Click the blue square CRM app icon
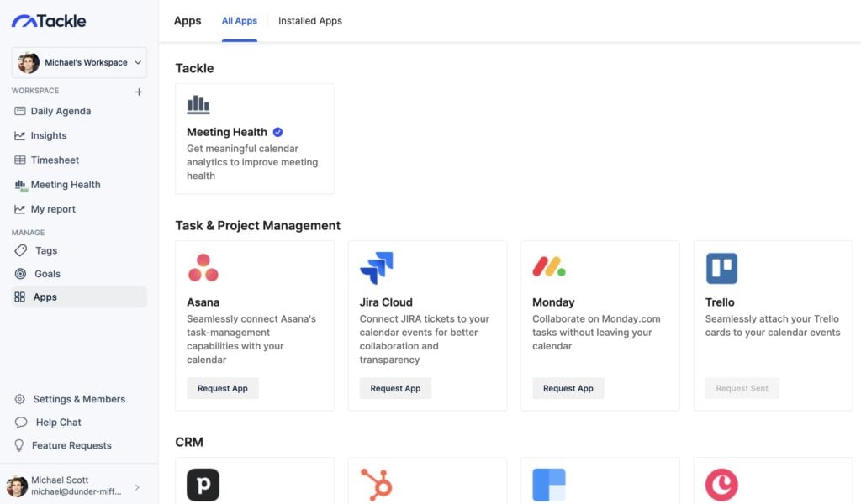This screenshot has width=861, height=504. (549, 485)
